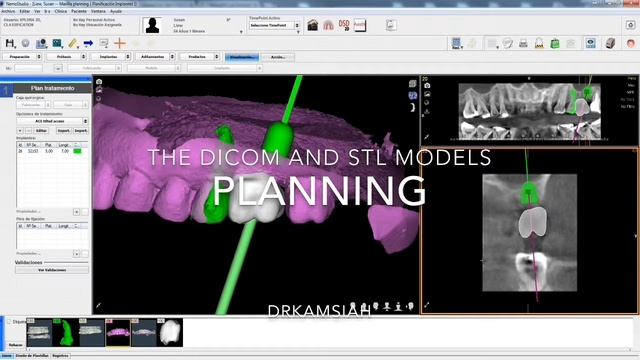The height and width of the screenshot is (360, 640).
Task: Click the Acción button
Action: click(x=278, y=57)
